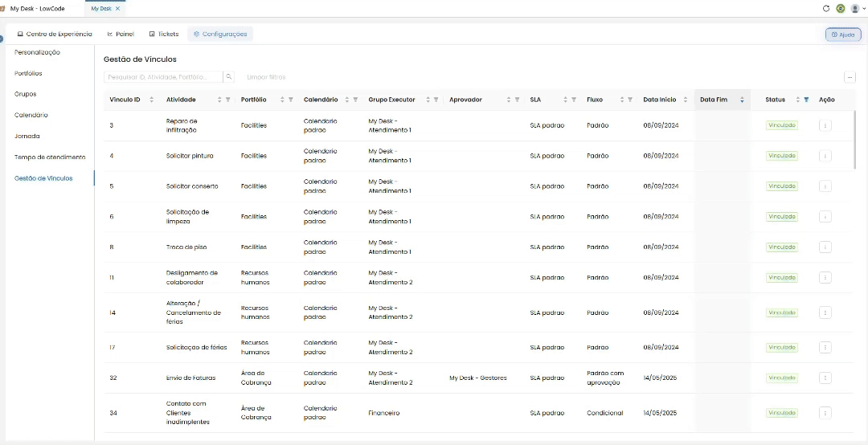
Task: Click the Condicional fluxo cell
Action: click(x=605, y=413)
